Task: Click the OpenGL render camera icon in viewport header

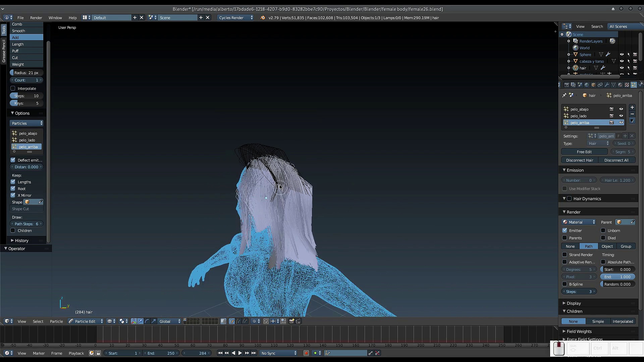Action: (291, 321)
